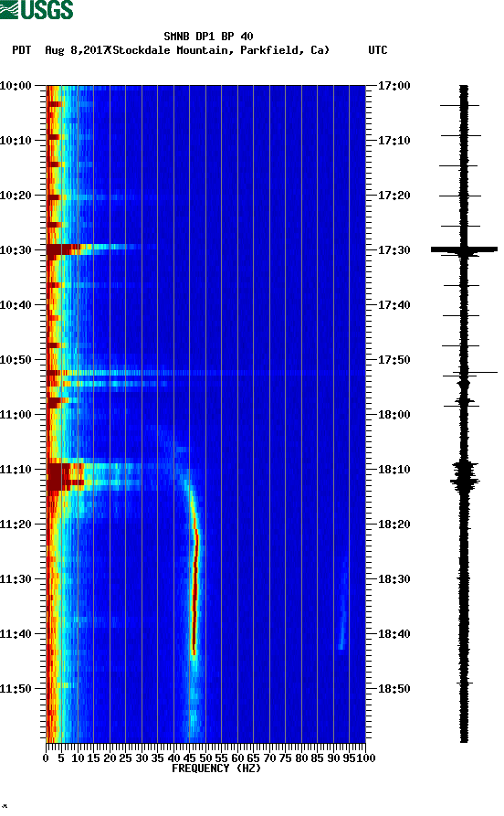Click the '10:40' PDT time label
Image resolution: width=504 pixels, height=816 pixels.
pos(16,305)
